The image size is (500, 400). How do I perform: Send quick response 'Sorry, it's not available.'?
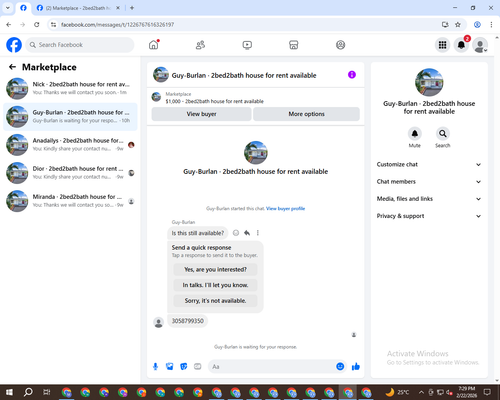(x=215, y=301)
